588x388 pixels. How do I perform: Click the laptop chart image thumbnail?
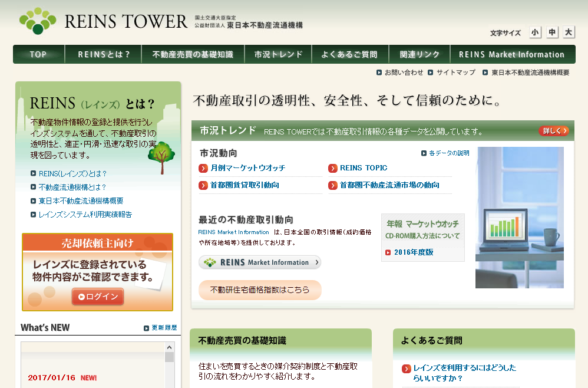click(519, 217)
